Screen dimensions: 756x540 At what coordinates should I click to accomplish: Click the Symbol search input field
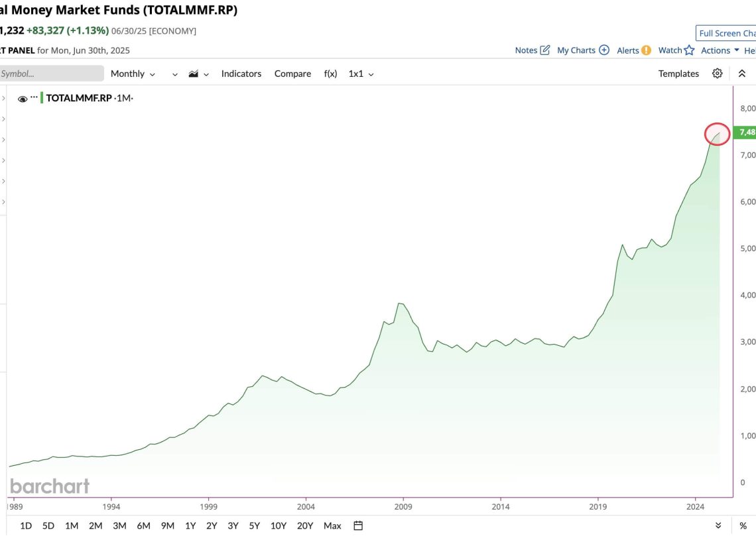click(x=51, y=74)
